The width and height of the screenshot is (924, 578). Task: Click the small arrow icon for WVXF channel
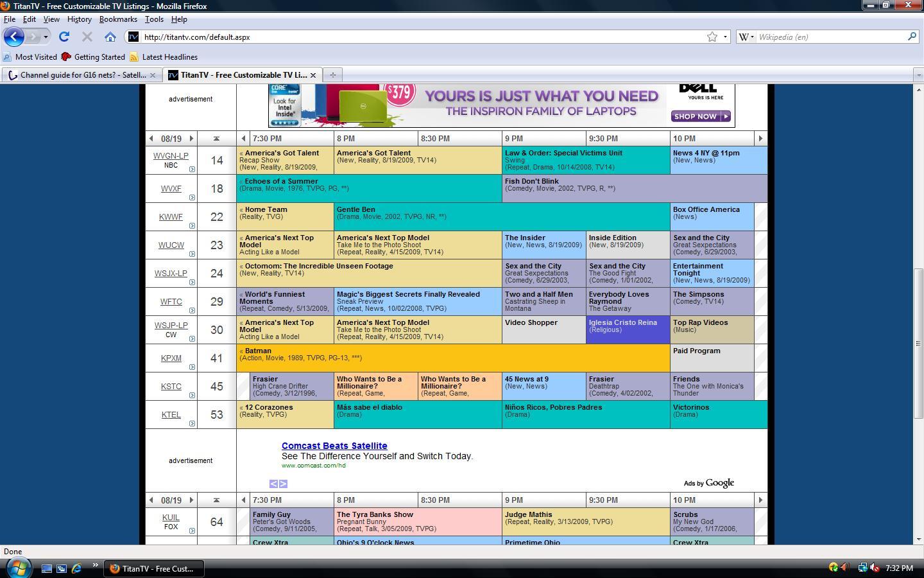192,197
